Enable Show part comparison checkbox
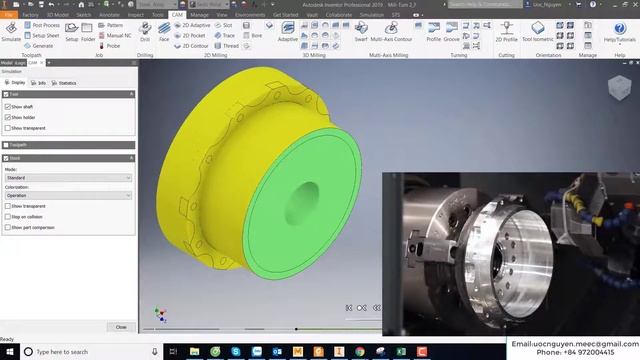 point(7,227)
